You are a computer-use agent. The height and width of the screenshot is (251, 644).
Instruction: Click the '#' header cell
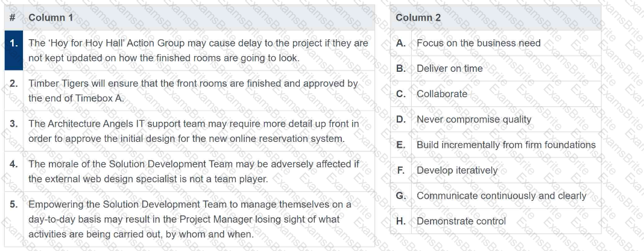[x=13, y=17]
